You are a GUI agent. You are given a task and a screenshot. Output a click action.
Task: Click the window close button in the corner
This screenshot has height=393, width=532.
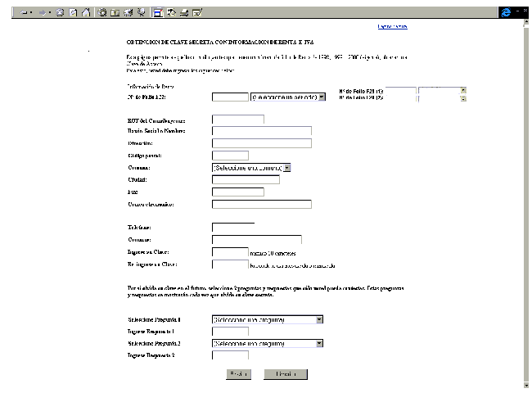[x=526, y=11]
